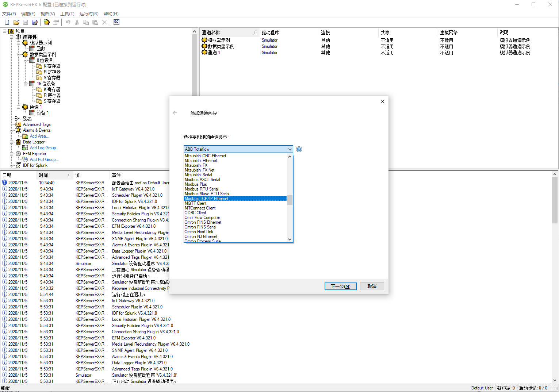Viewport: 559px width, 392px height.
Task: Open the 帮助(H) menu
Action: [x=111, y=14]
